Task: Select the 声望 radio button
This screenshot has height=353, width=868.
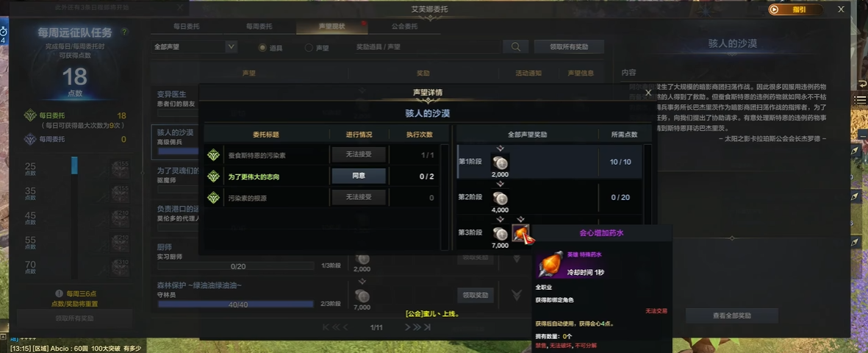Action: coord(309,48)
